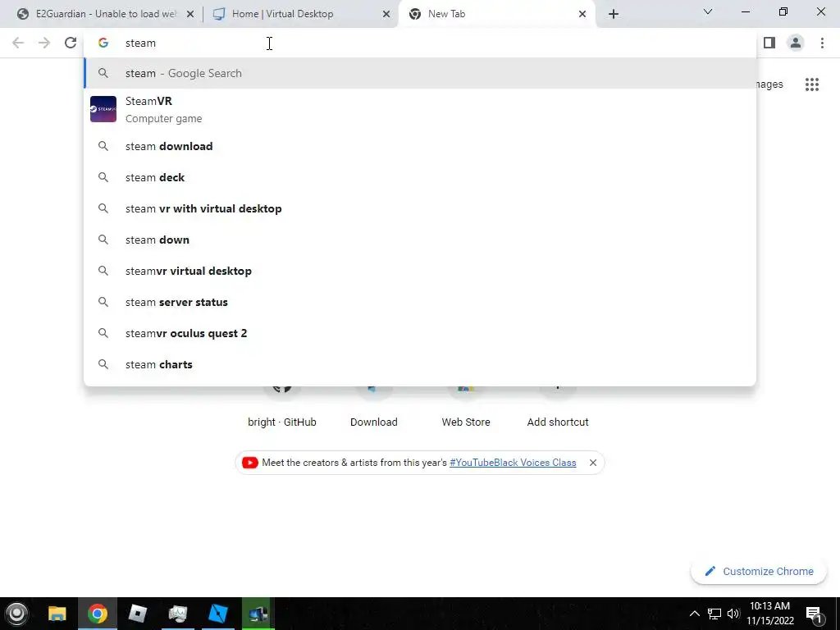
Task: Open File Explorer from the taskbar
Action: pyautogui.click(x=57, y=614)
